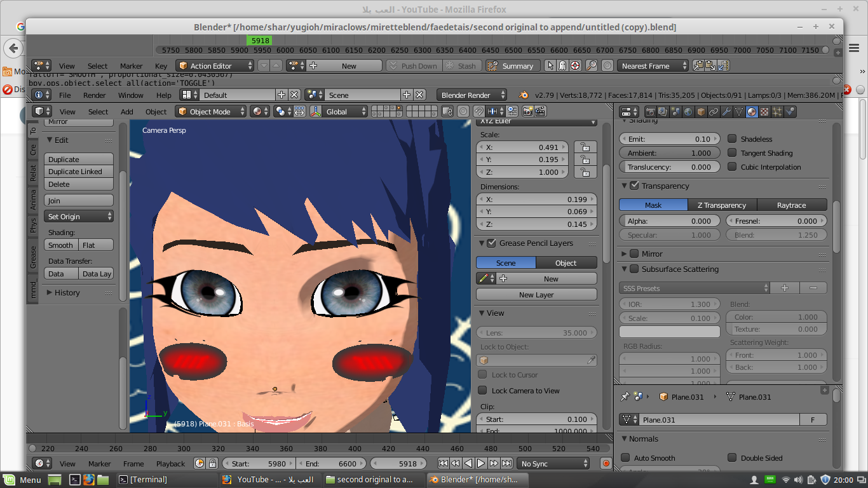The width and height of the screenshot is (868, 488).
Task: Open the Blender Render engine dropdown
Action: (x=471, y=95)
